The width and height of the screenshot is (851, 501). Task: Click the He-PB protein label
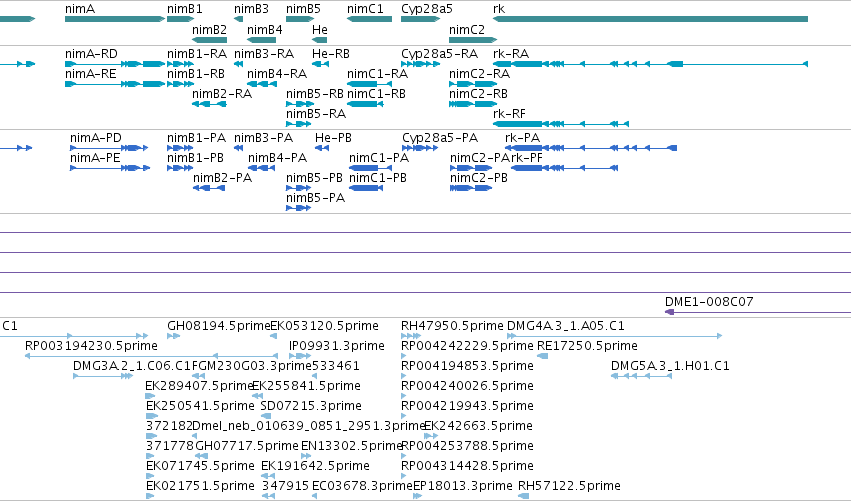[x=333, y=138]
